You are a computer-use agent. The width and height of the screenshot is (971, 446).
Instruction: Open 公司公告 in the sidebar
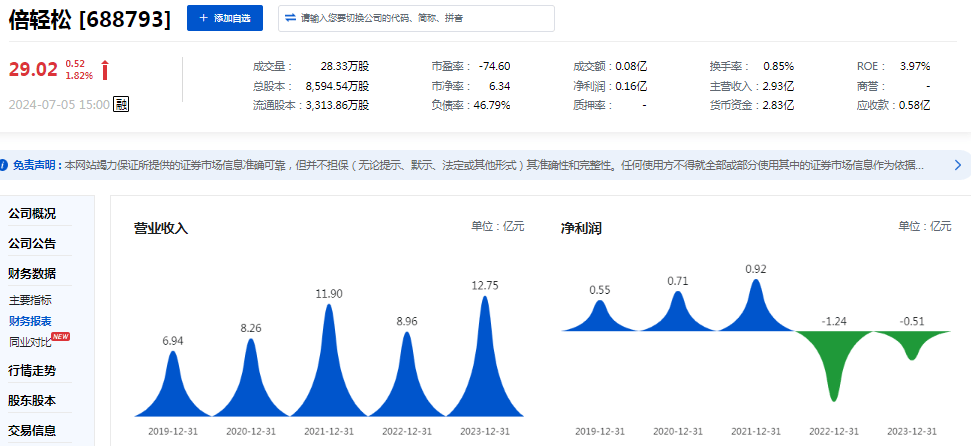point(32,243)
